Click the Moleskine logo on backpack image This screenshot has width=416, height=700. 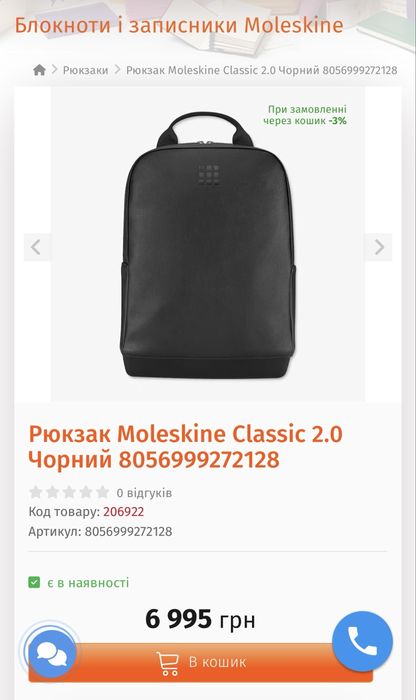click(x=208, y=175)
